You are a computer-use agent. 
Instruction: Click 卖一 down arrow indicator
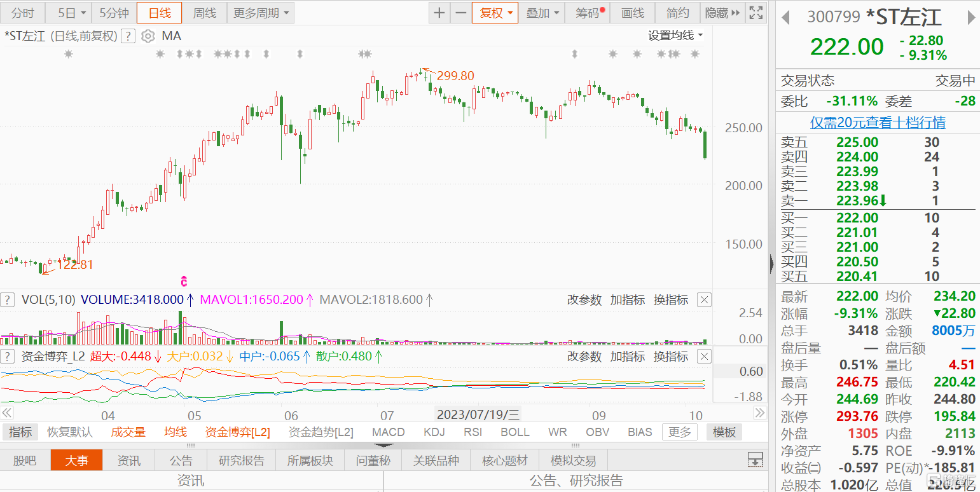click(883, 201)
